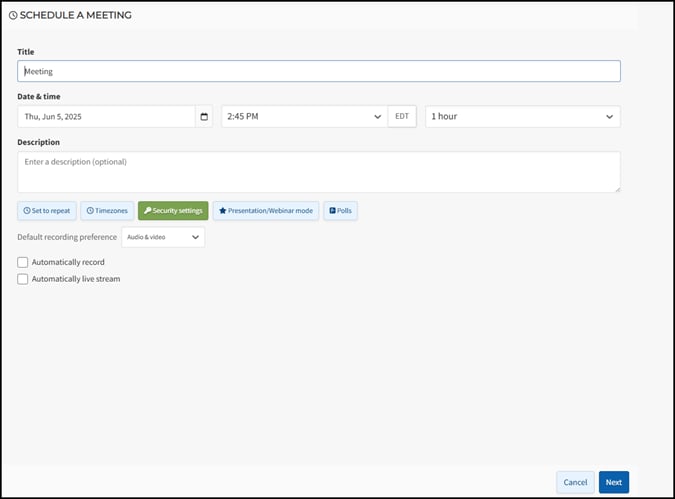Click the clock icon in Schedule a Meeting header
The width and height of the screenshot is (675, 499).
click(13, 16)
